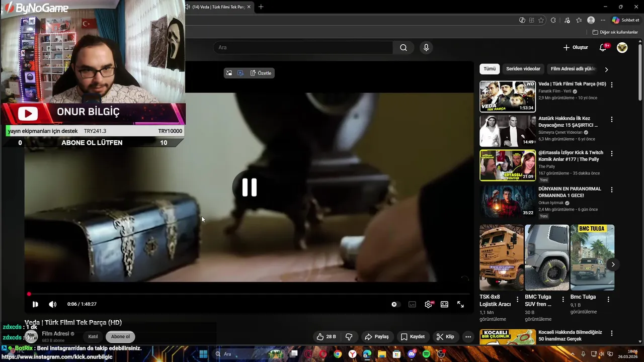Open Google Chrome from the taskbar
The height and width of the screenshot is (362, 644).
338,354
